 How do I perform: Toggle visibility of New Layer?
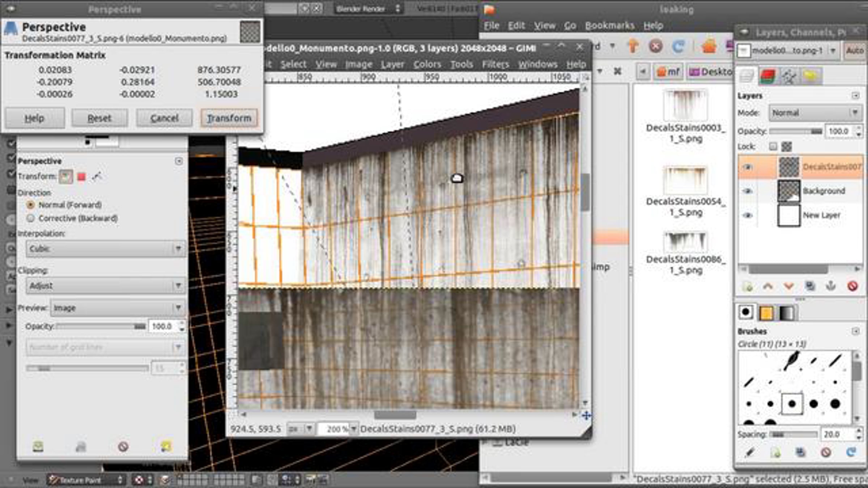point(748,215)
